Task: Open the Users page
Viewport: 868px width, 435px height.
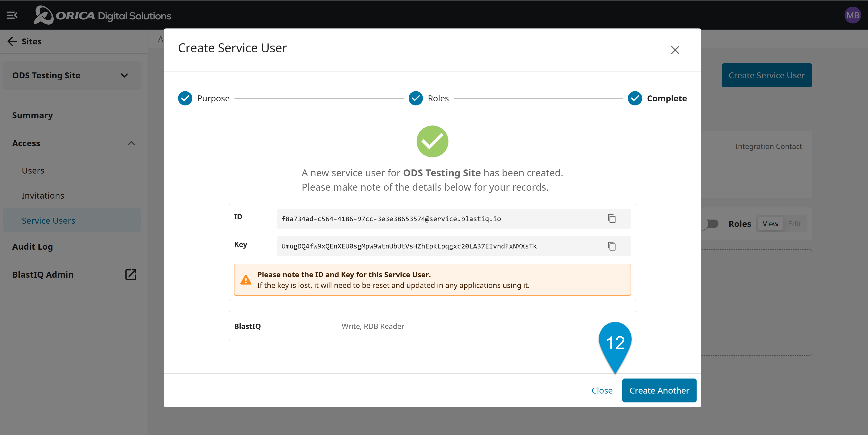Action: 33,171
